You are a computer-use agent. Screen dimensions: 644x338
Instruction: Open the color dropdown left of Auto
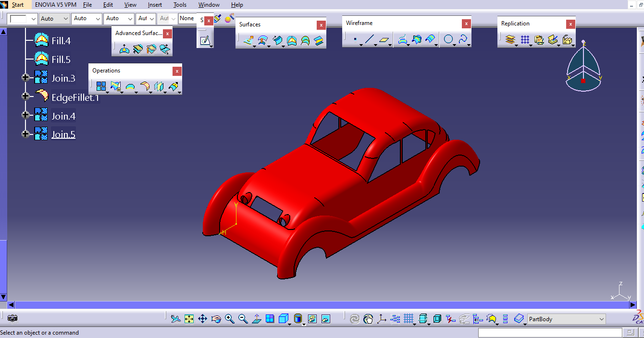[x=22, y=18]
